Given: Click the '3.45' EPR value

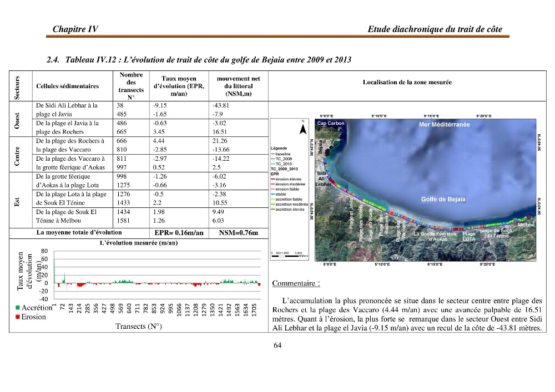Looking at the screenshot, I should click(159, 132).
